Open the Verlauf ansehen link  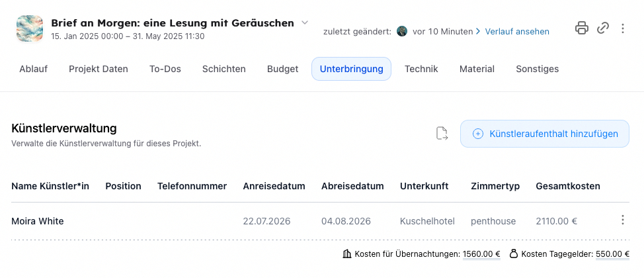(x=517, y=31)
